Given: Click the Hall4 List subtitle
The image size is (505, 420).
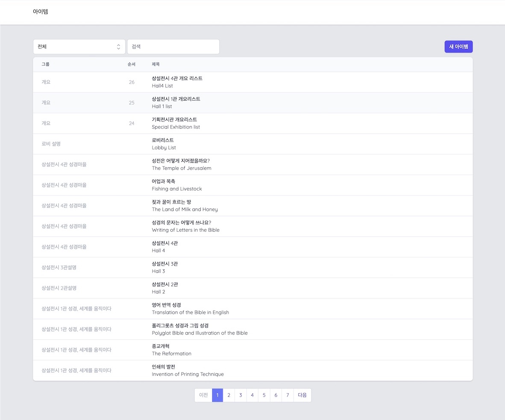Looking at the screenshot, I should tap(162, 86).
